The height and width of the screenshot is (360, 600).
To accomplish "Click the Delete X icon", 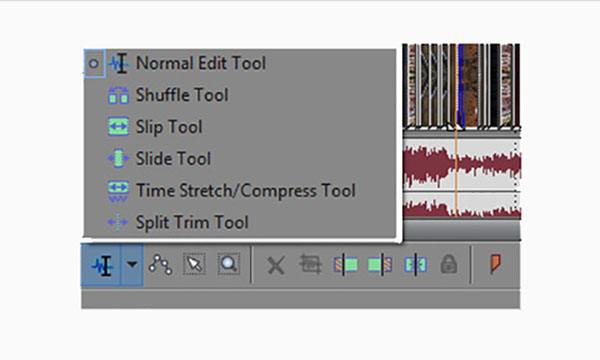I will (276, 265).
